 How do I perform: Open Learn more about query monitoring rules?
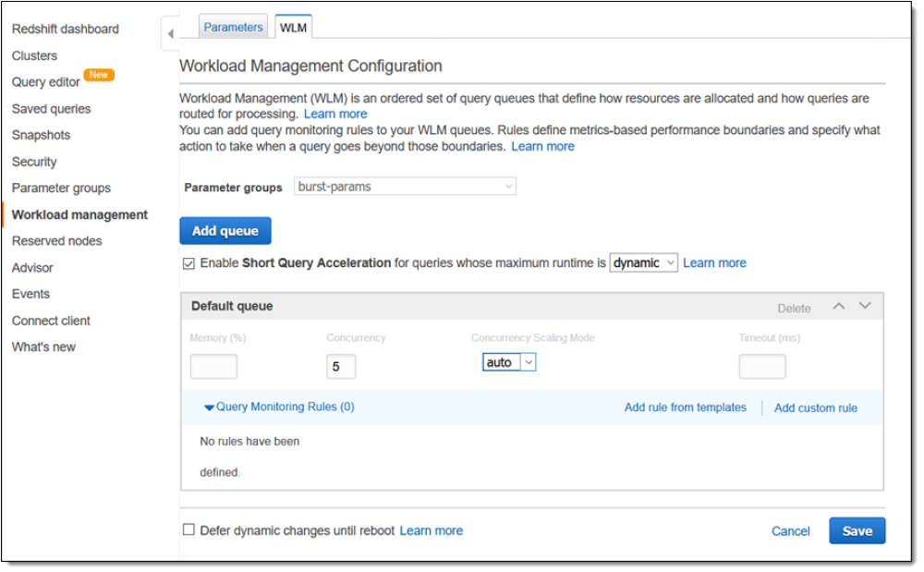point(542,147)
